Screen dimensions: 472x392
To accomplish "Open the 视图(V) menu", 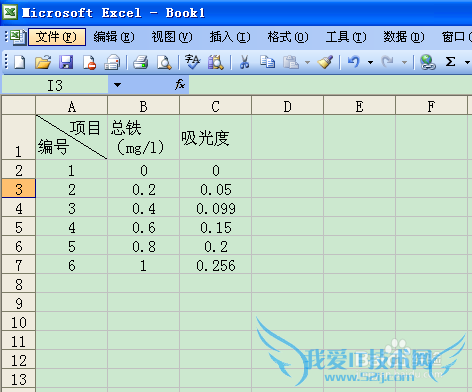I will point(172,37).
